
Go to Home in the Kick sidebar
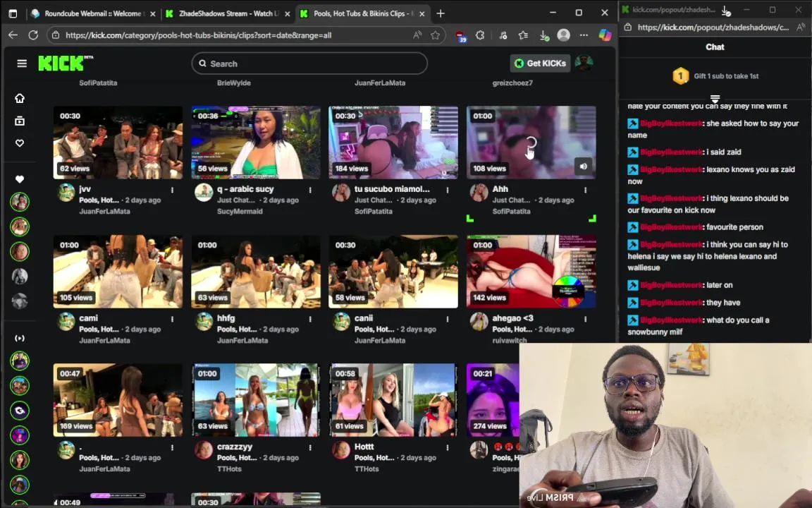pyautogui.click(x=20, y=98)
